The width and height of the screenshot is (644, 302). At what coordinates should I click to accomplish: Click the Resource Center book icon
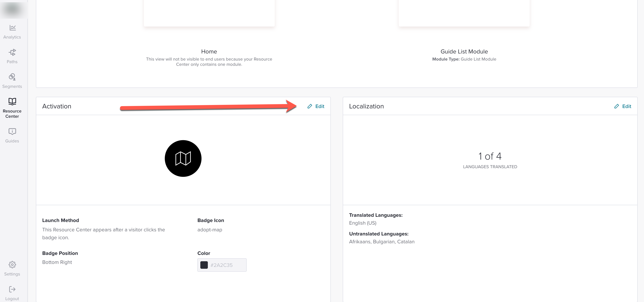coord(12,101)
